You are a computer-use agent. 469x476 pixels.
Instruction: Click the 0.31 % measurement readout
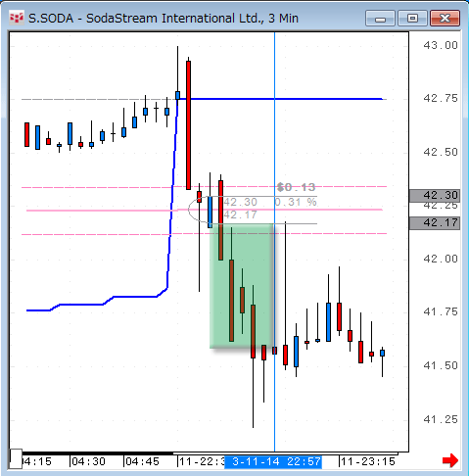tap(296, 202)
